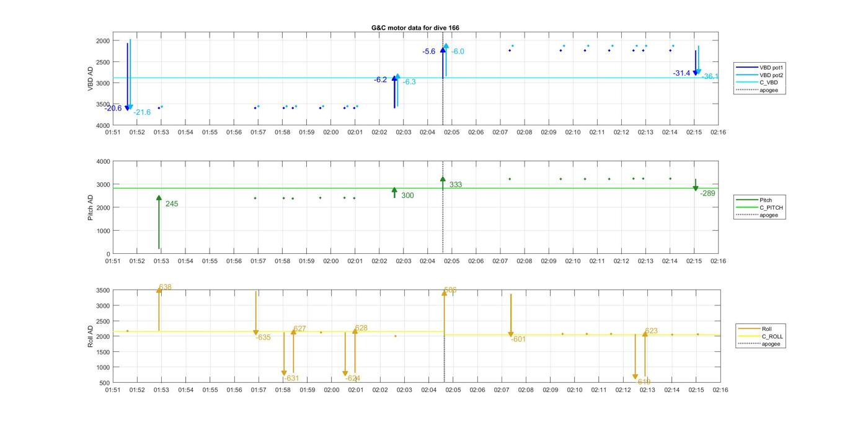Click the '-20.6' VBD value label
This screenshot has width=868, height=430.
pos(113,109)
